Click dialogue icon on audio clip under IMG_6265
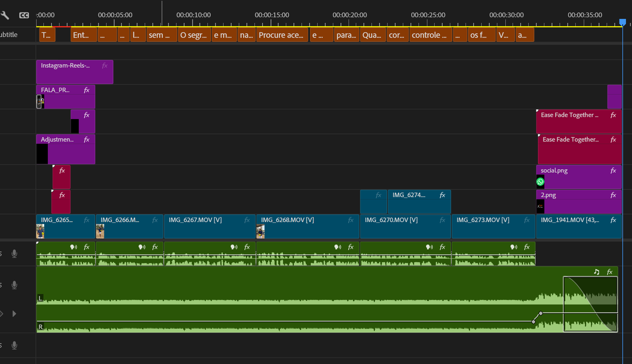632x364 pixels. pos(74,247)
